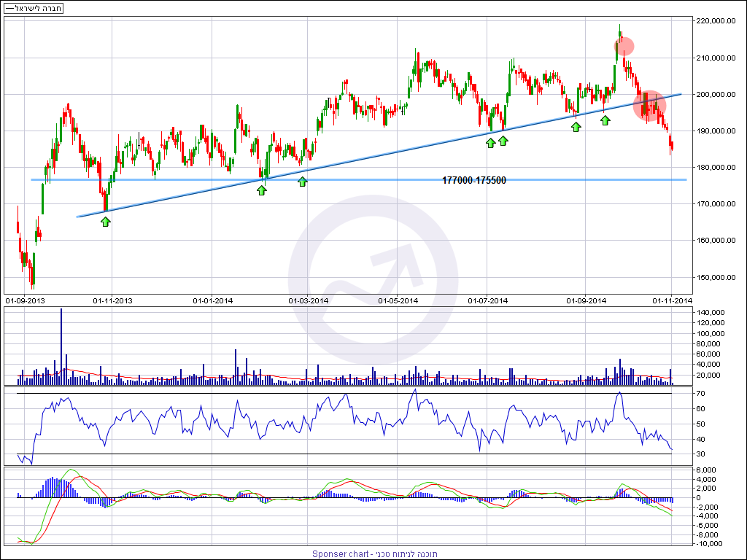Click the 01-01-2014 date label

click(x=212, y=300)
